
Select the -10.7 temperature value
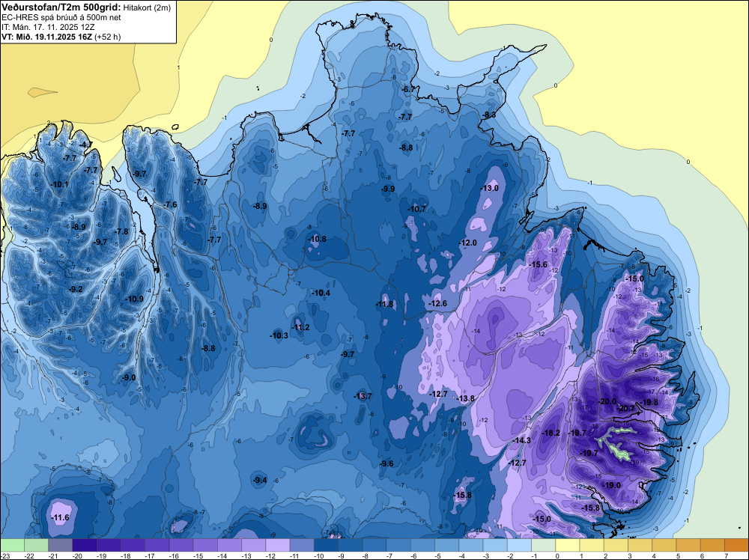(416, 209)
